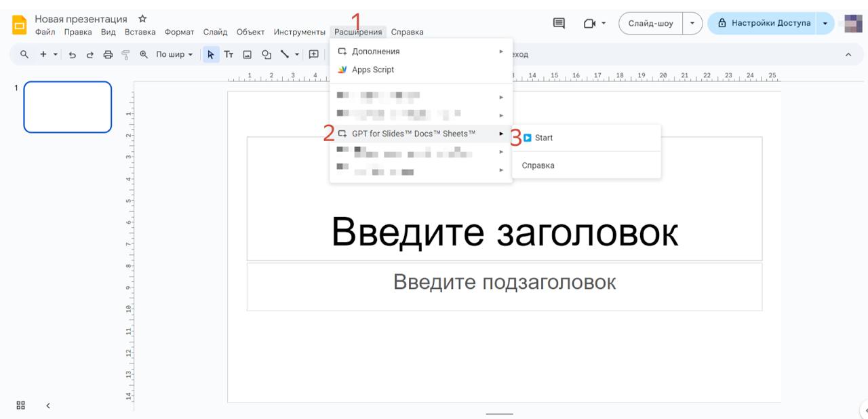Viewport: 868px width, 419px height.
Task: Open the comment history icon
Action: 559,23
